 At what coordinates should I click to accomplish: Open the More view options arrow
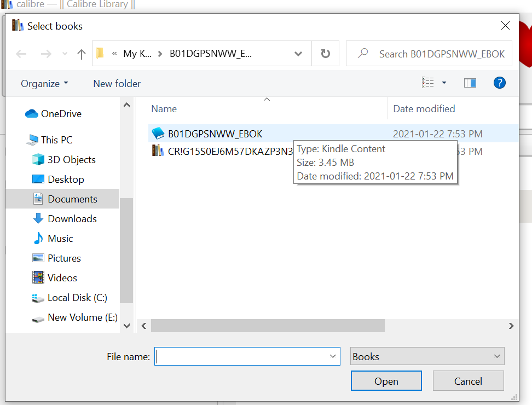(x=444, y=83)
